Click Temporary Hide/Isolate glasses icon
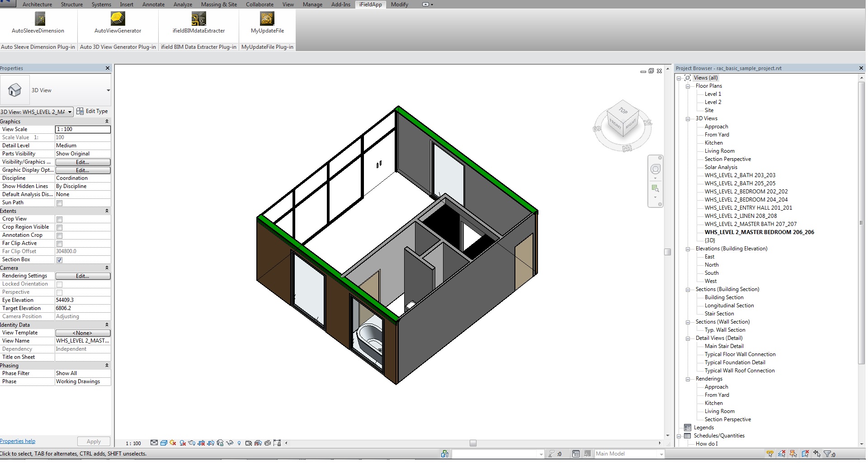The image size is (868, 470). (x=230, y=443)
